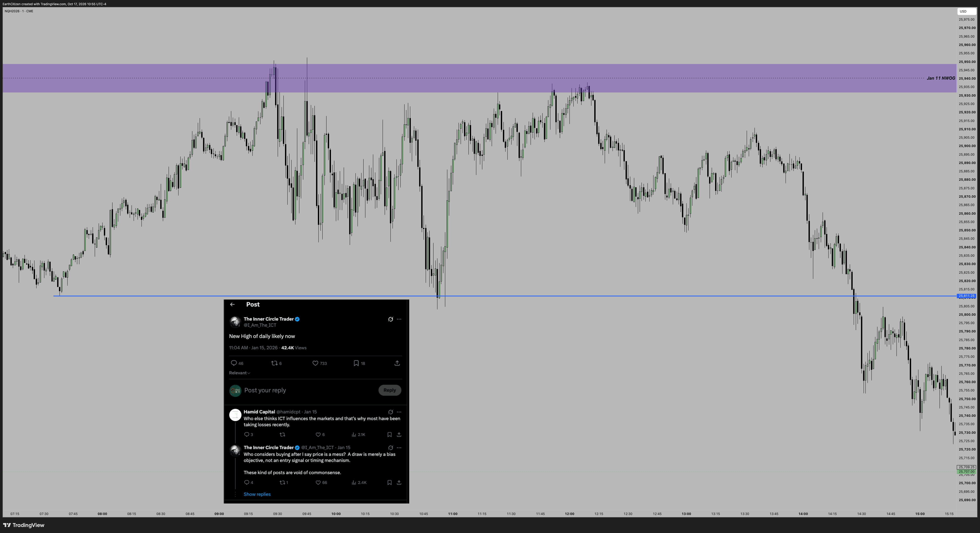Click the TradingView logo at the bottom left
980x533 pixels.
[23, 525]
